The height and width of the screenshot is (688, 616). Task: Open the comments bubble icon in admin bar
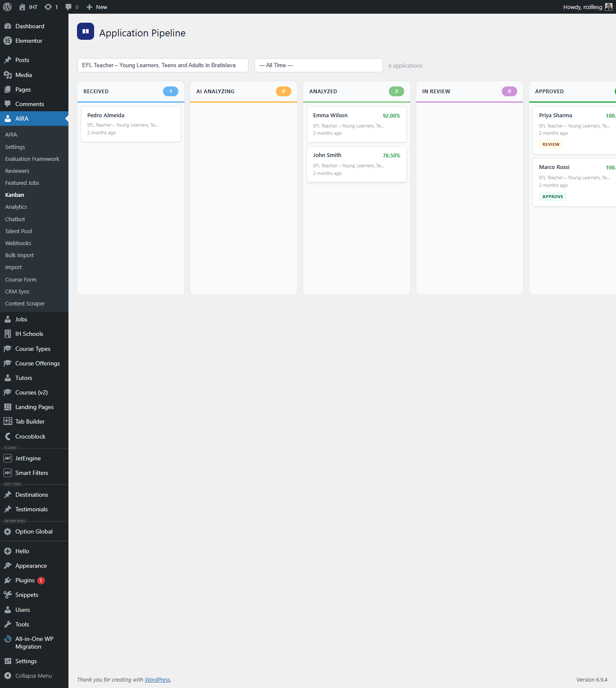pos(68,7)
